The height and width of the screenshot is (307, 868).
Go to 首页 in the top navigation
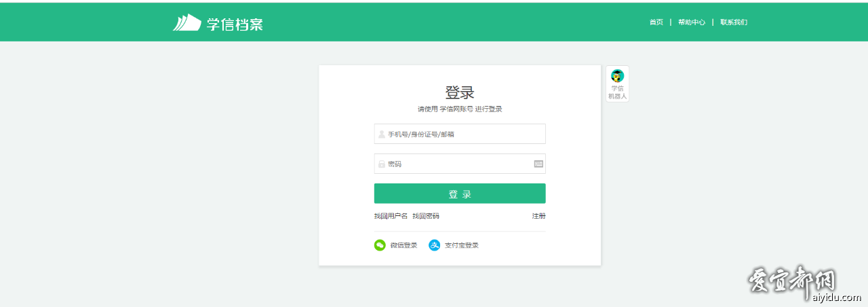(656, 22)
